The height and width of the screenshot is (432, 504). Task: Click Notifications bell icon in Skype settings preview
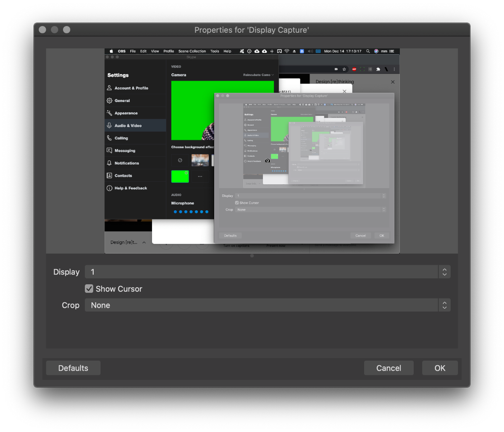point(109,163)
